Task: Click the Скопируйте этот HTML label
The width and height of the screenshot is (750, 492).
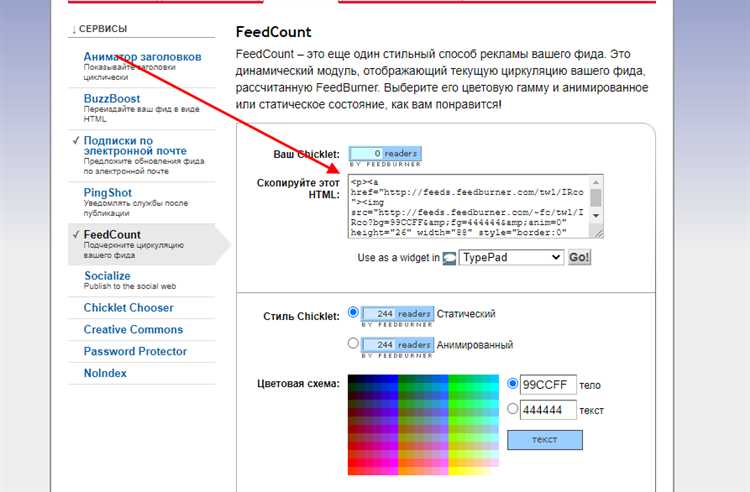Action: click(298, 188)
